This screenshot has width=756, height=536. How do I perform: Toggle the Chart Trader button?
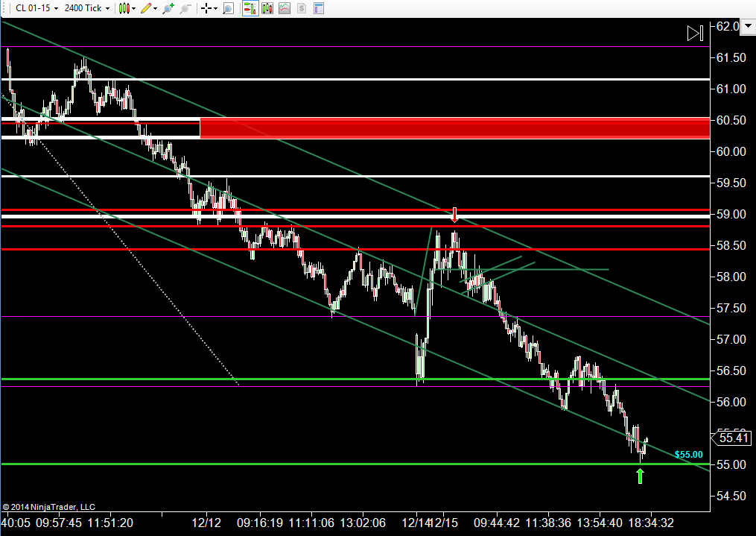tap(250, 8)
